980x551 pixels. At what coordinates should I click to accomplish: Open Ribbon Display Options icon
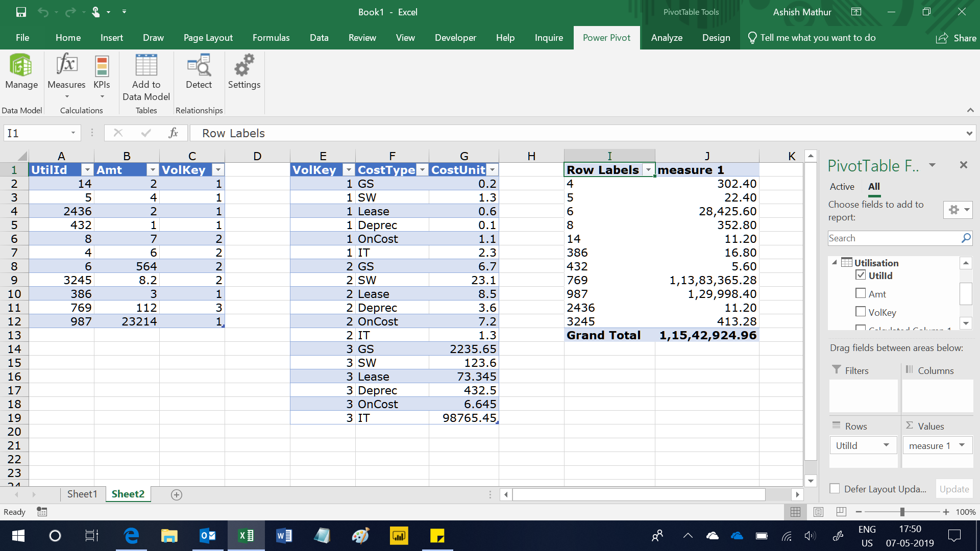click(856, 12)
